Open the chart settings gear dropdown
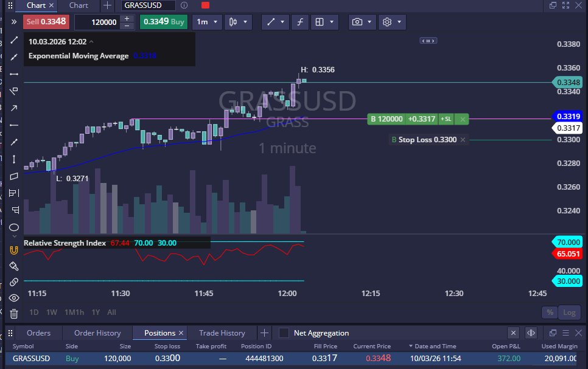Viewport: 588px width, 369px height. click(x=392, y=22)
